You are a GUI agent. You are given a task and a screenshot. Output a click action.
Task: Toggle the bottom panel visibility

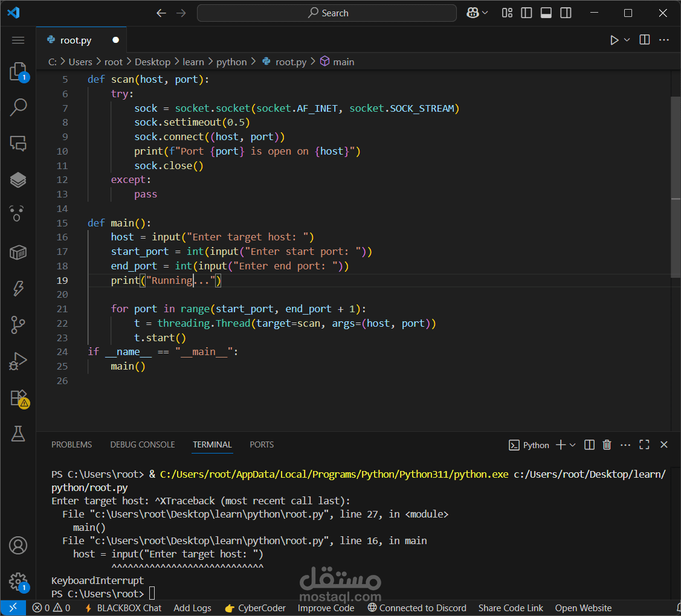pos(546,13)
